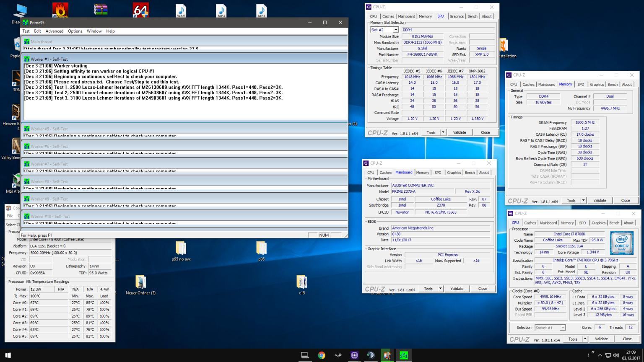Open the Slot #2 dropdown in SPD window
644x362 pixels.
coord(395,30)
